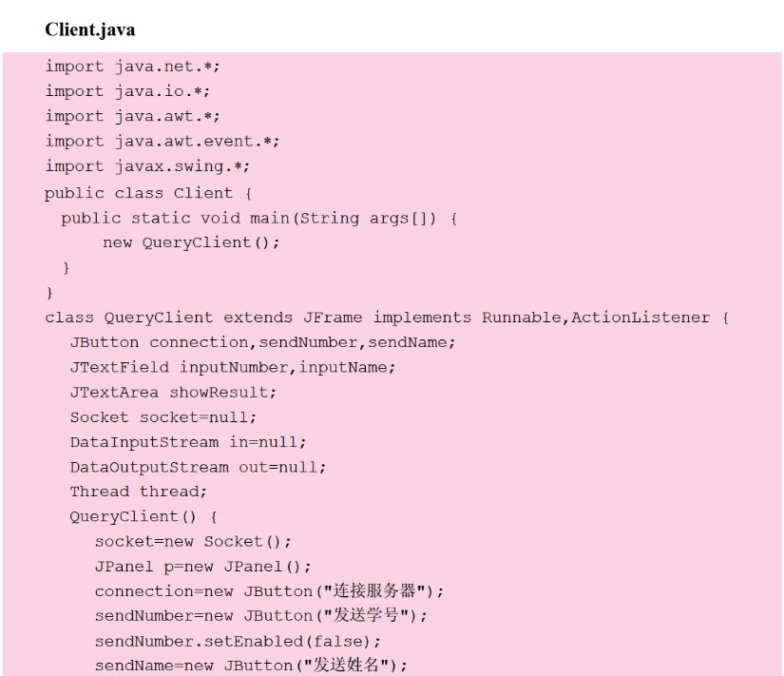Click the socket=new Socket() line
784x676 pixels.
193,541
